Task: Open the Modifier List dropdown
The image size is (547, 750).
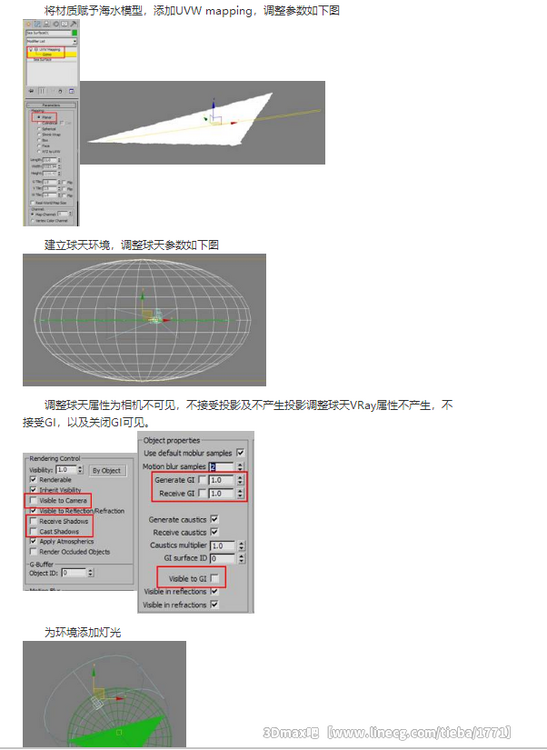Action: 52,41
